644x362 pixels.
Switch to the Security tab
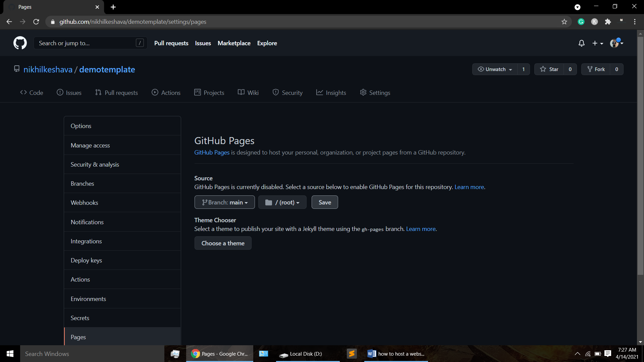287,93
